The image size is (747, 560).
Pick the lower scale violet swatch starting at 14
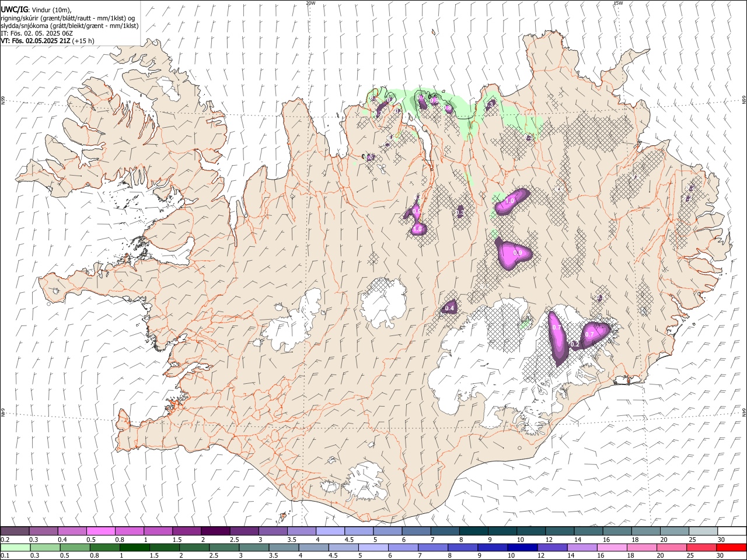click(582, 547)
